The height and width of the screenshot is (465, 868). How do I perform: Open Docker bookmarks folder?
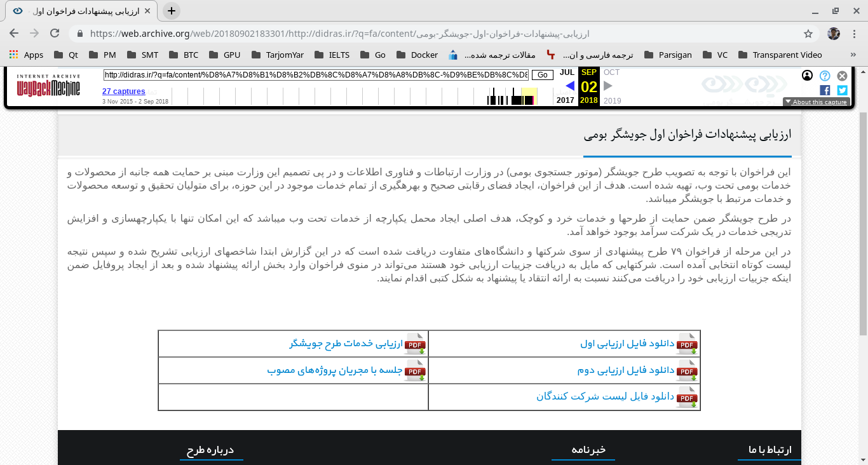(417, 55)
